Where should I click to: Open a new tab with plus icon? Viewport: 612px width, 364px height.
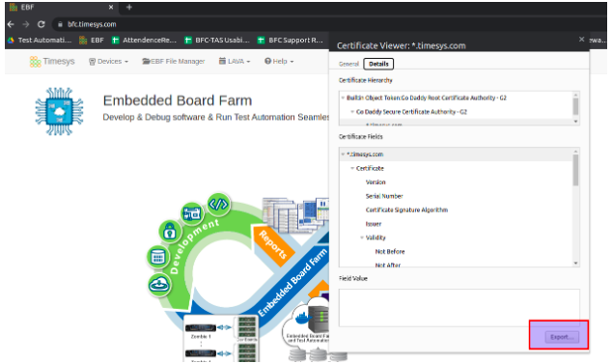[129, 7]
